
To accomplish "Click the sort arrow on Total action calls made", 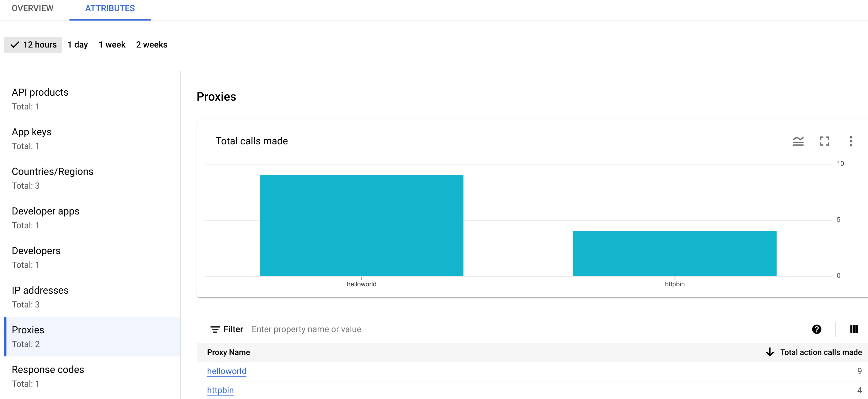I will 769,352.
